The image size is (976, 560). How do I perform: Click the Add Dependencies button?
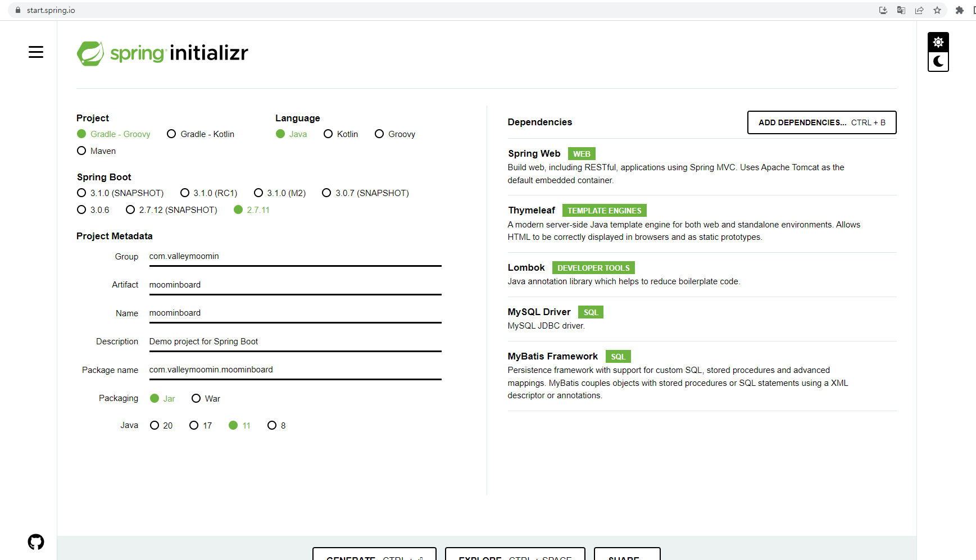tap(821, 122)
